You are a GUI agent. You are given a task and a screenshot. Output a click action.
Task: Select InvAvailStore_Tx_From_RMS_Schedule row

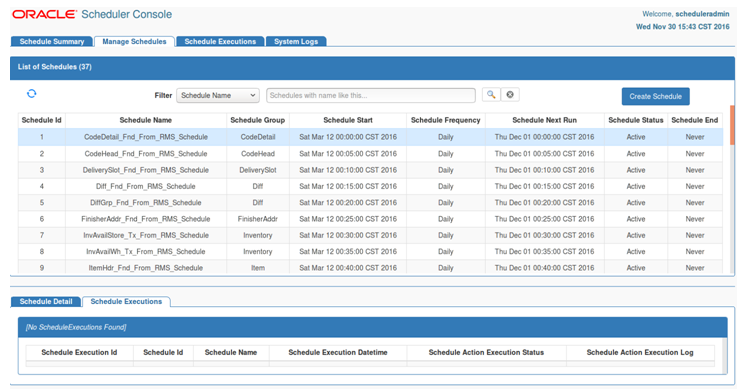[x=371, y=235]
